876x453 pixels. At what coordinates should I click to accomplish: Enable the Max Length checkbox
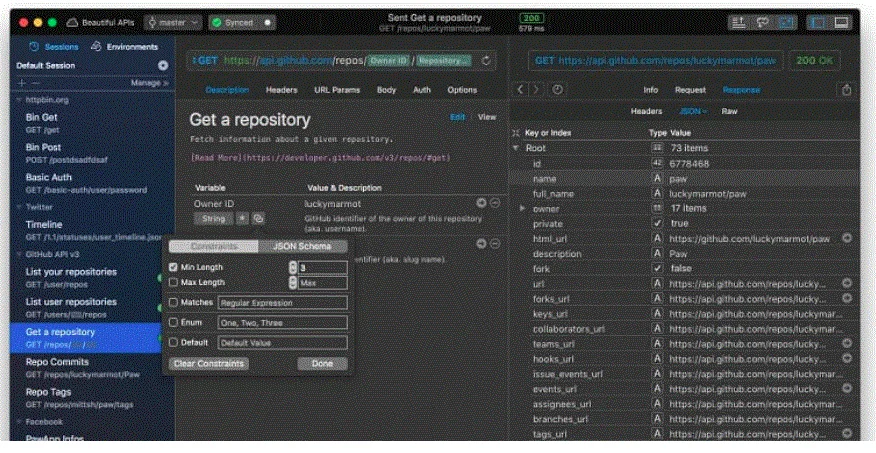(173, 283)
